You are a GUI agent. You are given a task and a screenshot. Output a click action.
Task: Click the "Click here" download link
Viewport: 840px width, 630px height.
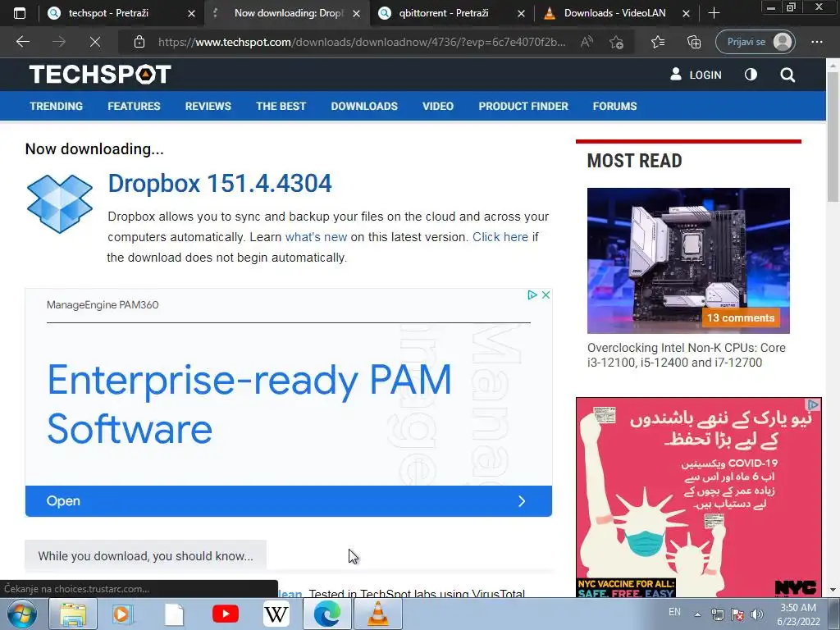(500, 237)
